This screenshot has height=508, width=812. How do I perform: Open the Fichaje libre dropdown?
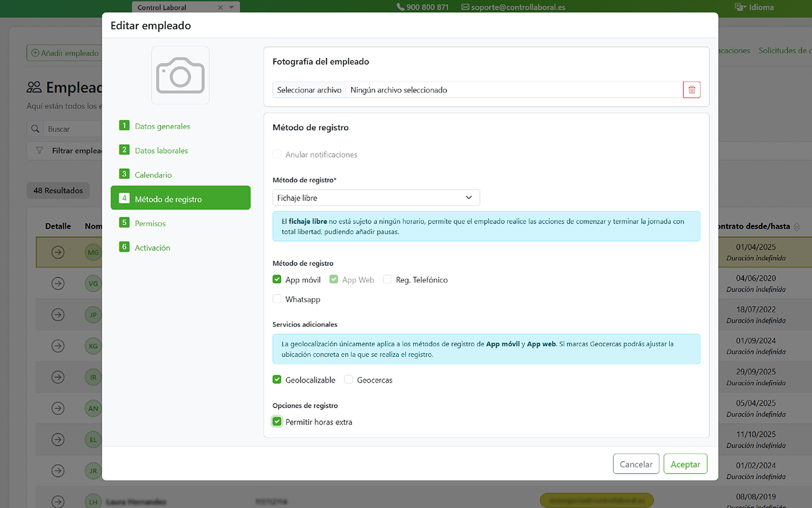click(x=376, y=197)
